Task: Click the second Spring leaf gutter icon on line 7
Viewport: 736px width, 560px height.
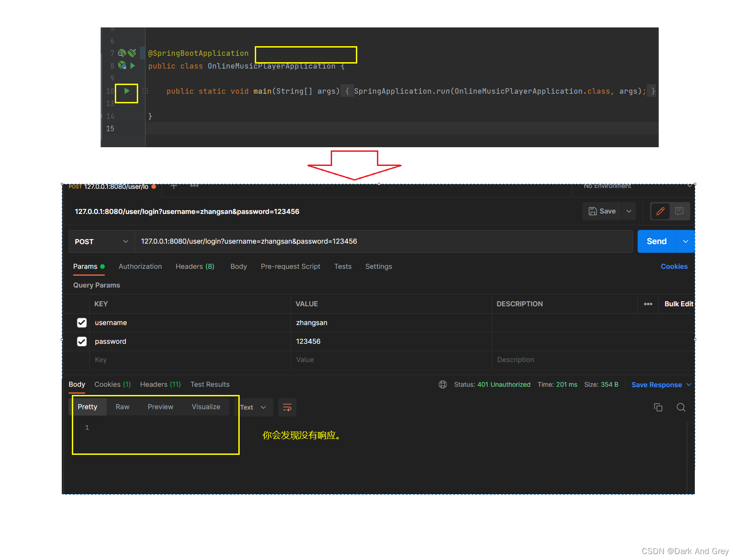Action: pos(132,53)
